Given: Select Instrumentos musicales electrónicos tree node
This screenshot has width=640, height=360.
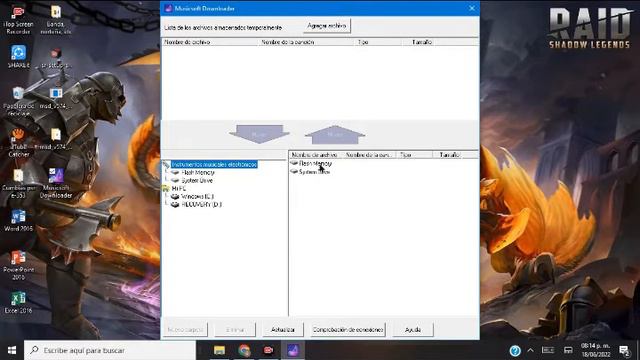Looking at the screenshot, I should point(214,164).
